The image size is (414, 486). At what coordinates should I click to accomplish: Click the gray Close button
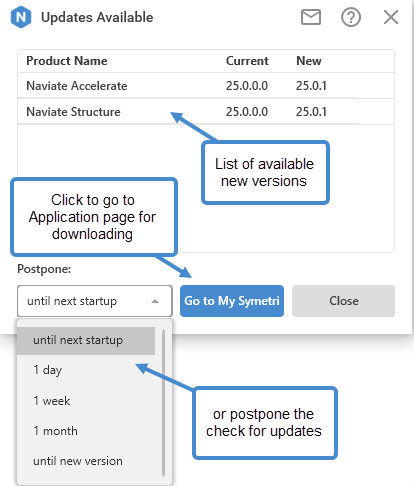(343, 301)
